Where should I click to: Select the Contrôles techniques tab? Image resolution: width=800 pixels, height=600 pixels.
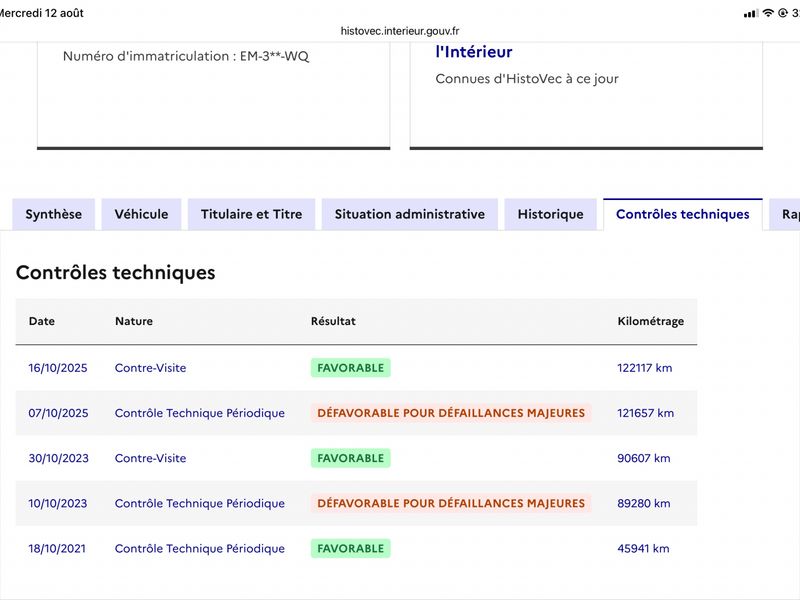[x=683, y=214]
